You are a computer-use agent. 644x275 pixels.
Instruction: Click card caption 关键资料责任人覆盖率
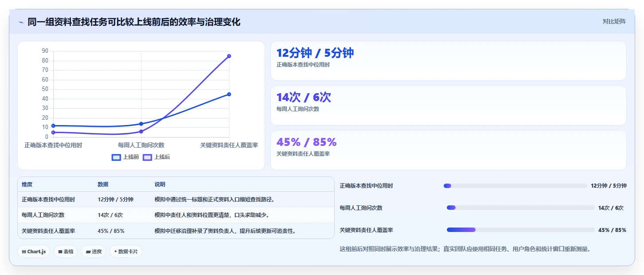click(303, 154)
